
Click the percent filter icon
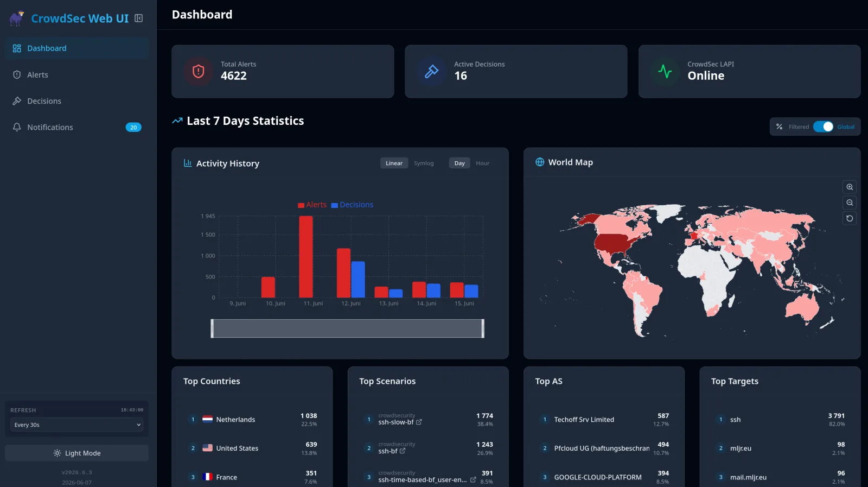coord(779,127)
